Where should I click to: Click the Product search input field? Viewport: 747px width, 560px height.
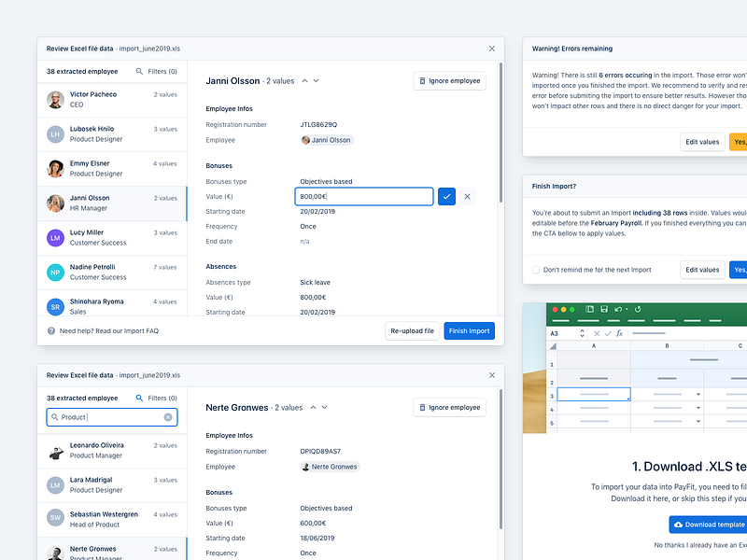click(x=112, y=417)
